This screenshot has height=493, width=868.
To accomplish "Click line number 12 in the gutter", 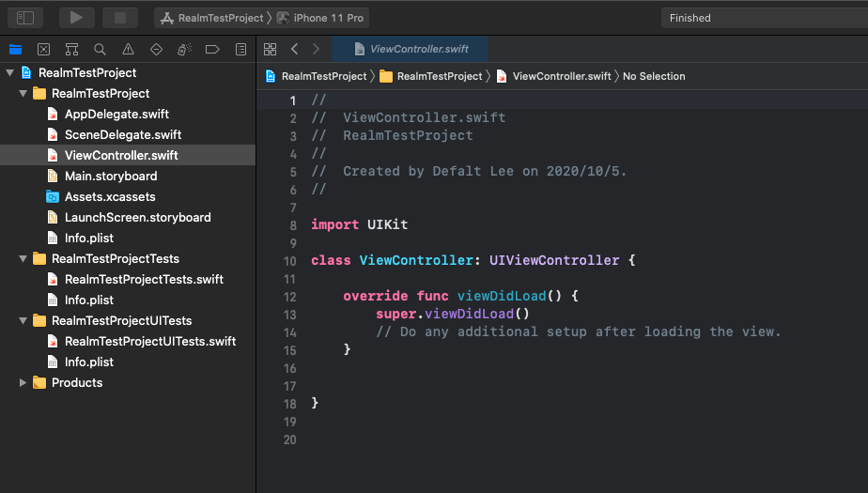I will 289,297.
